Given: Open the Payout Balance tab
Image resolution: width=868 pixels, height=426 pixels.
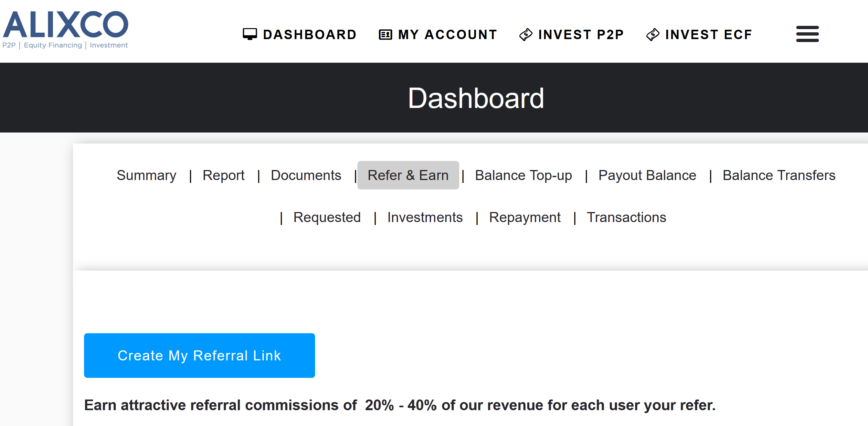Looking at the screenshot, I should (x=647, y=175).
